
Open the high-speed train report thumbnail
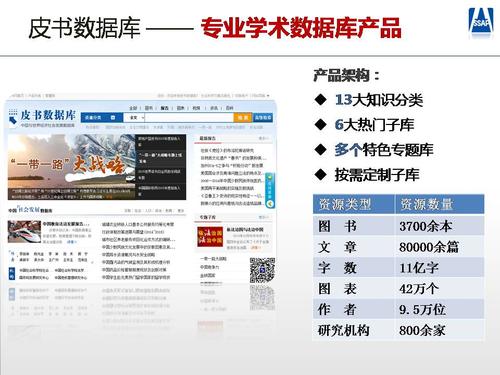(24, 231)
